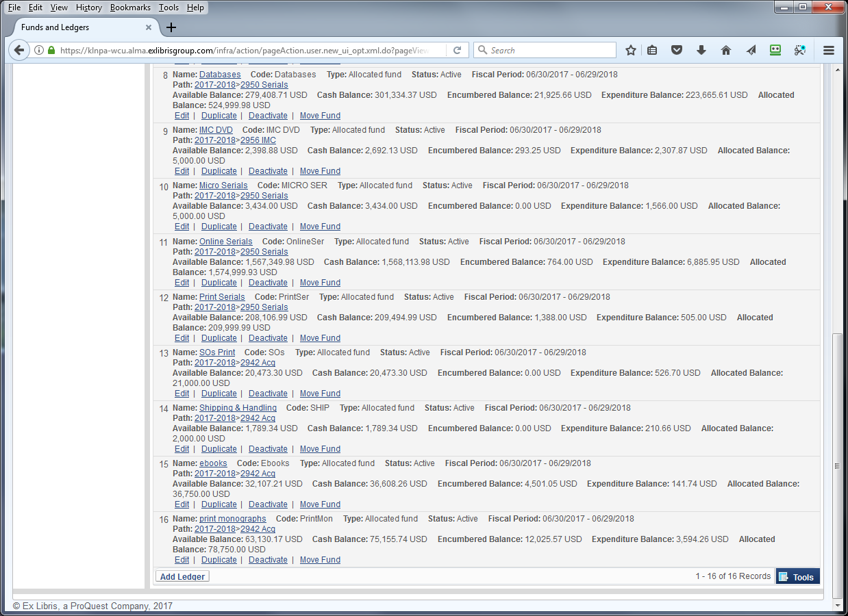Open the Help menu
Screen dimensions: 848x616
tap(195, 8)
